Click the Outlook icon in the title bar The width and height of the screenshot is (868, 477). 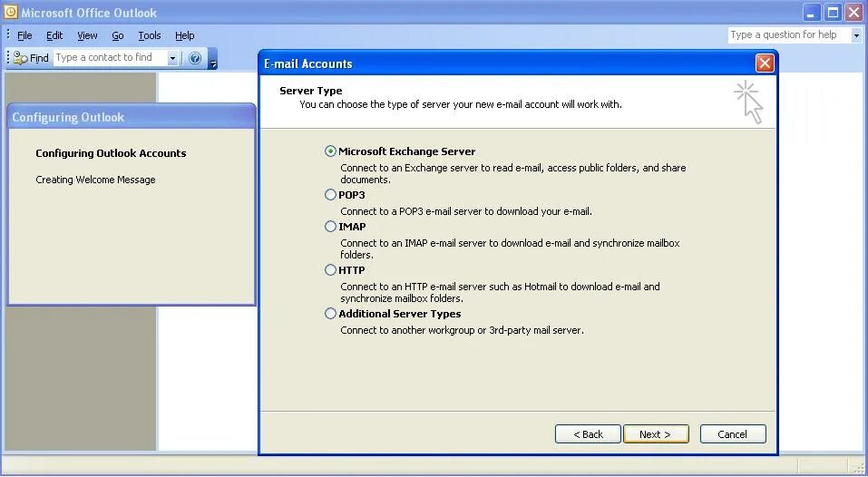tap(11, 12)
